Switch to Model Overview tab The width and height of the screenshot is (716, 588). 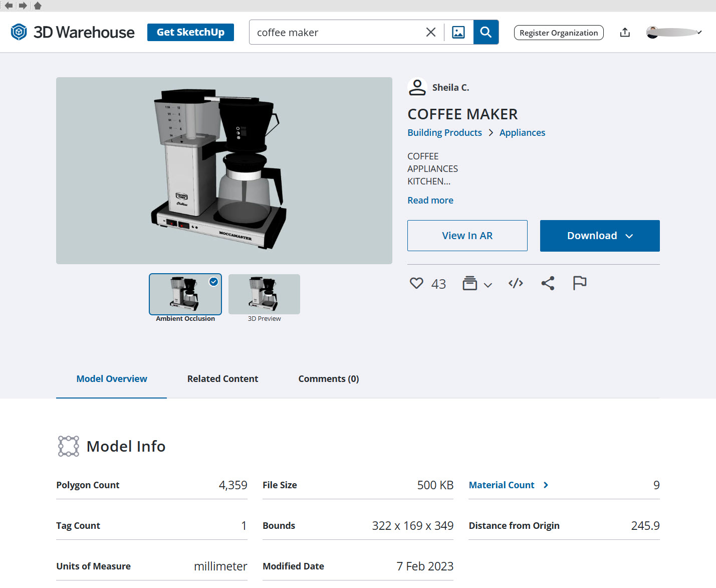112,379
